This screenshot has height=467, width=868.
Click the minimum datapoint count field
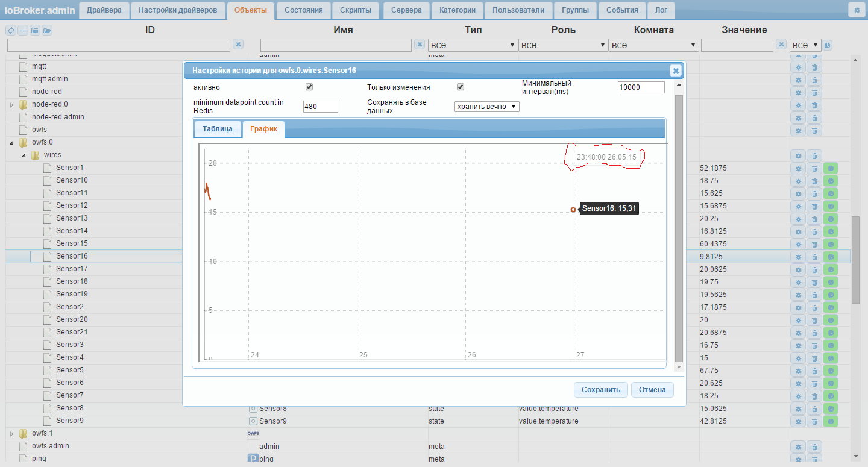click(321, 107)
